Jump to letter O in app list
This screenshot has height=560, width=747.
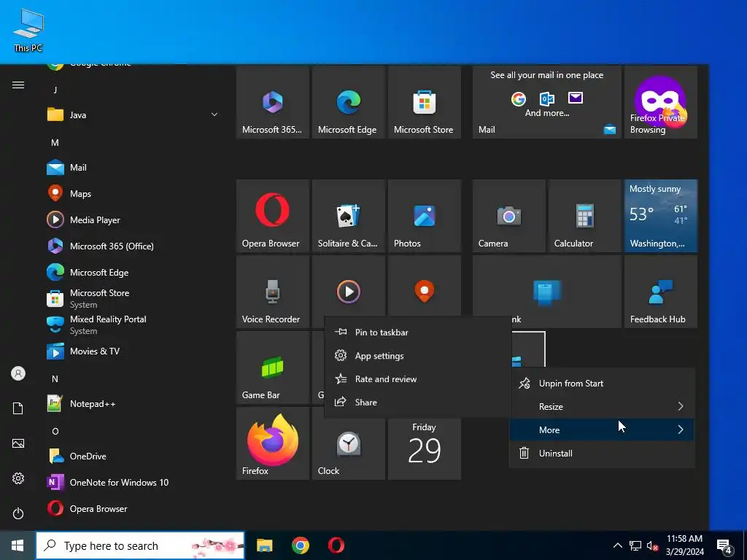[55, 432]
